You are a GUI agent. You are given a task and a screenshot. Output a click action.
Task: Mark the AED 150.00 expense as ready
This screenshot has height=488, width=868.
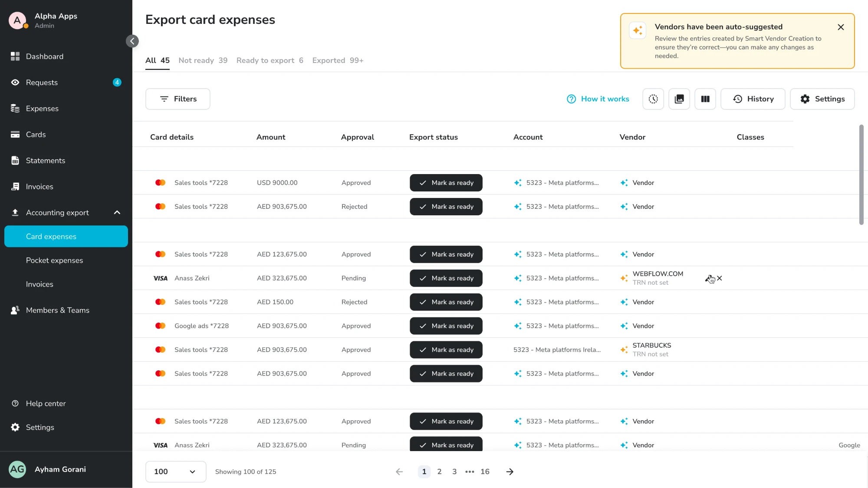[446, 302]
